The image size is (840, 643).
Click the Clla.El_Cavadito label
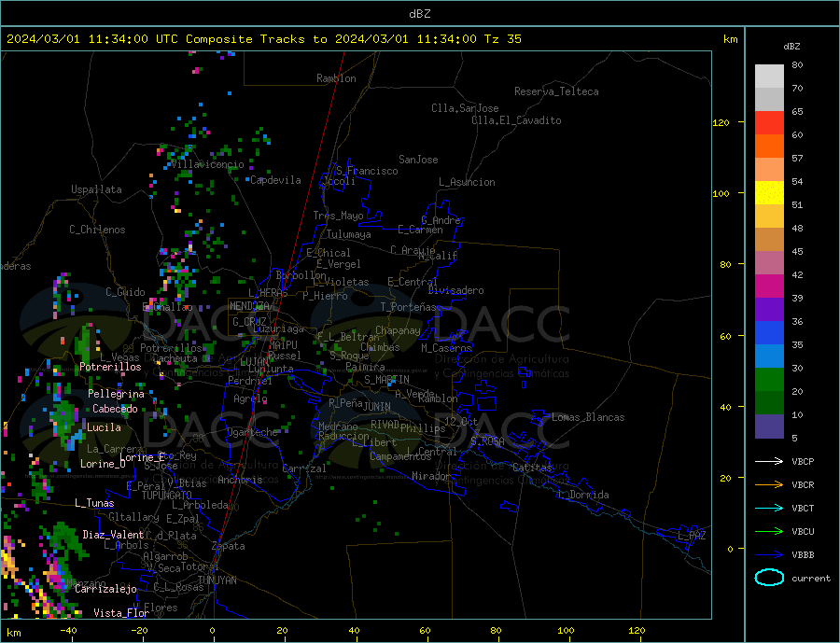click(x=516, y=120)
